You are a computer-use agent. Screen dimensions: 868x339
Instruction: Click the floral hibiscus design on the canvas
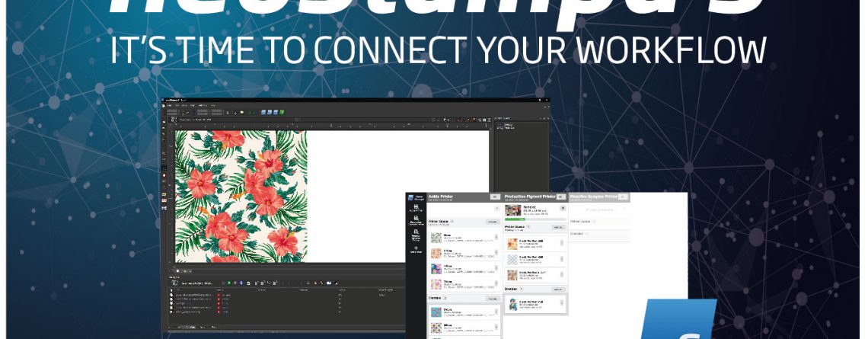pyautogui.click(x=241, y=196)
